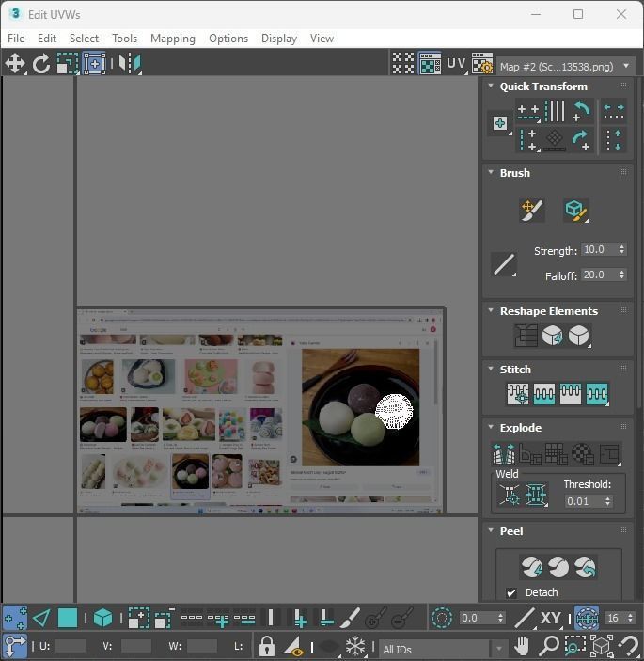Open brush falloff type flyout
Image resolution: width=644 pixels, height=661 pixels.
point(504,264)
